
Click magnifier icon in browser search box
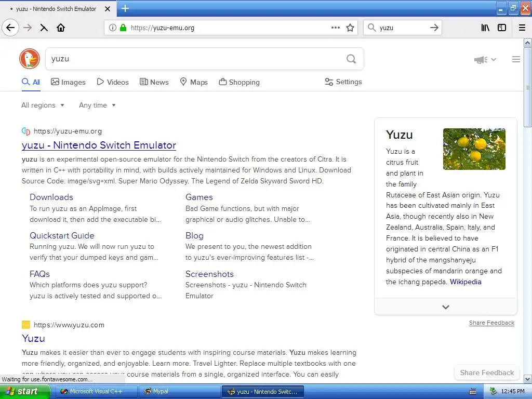pos(372,28)
